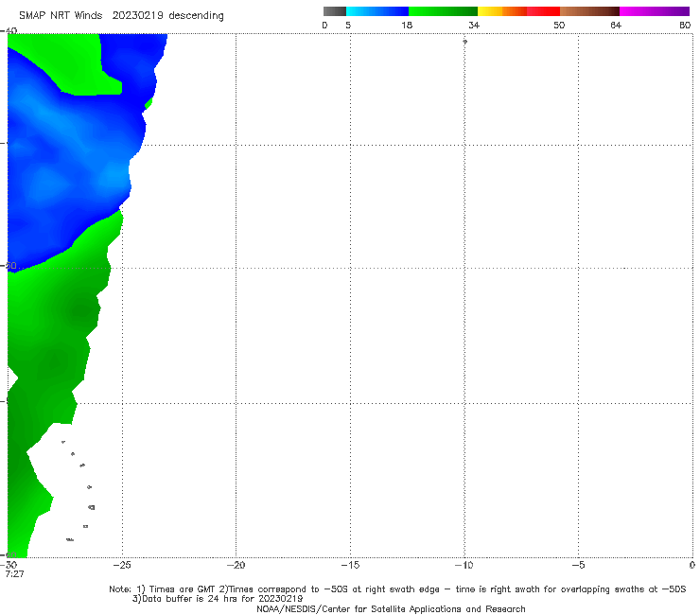Viewport: 700px width, 615px height.
Task: Click the x-axis label -15
Action: pos(350,565)
